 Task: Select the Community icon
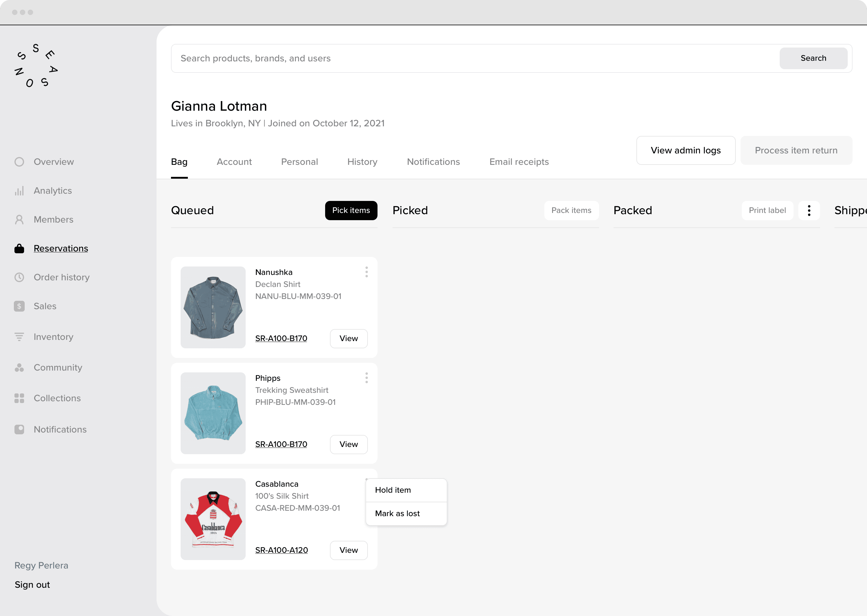coord(19,367)
